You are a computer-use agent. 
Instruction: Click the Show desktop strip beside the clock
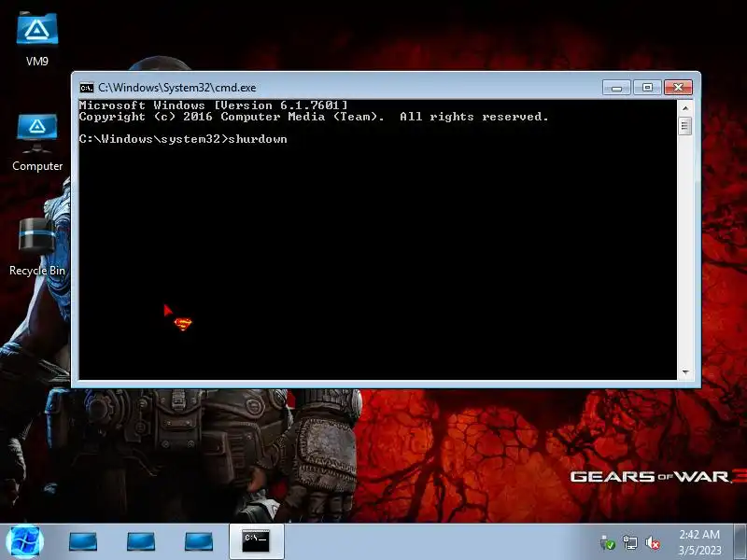tap(740, 542)
